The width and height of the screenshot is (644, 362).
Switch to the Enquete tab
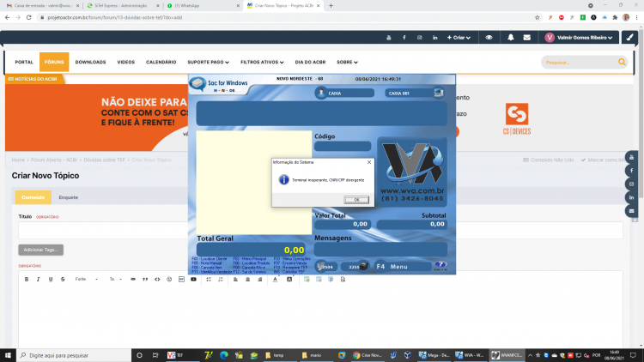(68, 197)
